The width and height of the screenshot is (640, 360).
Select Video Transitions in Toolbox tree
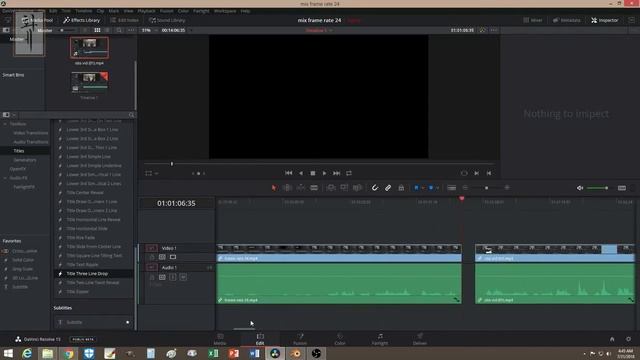(x=31, y=133)
